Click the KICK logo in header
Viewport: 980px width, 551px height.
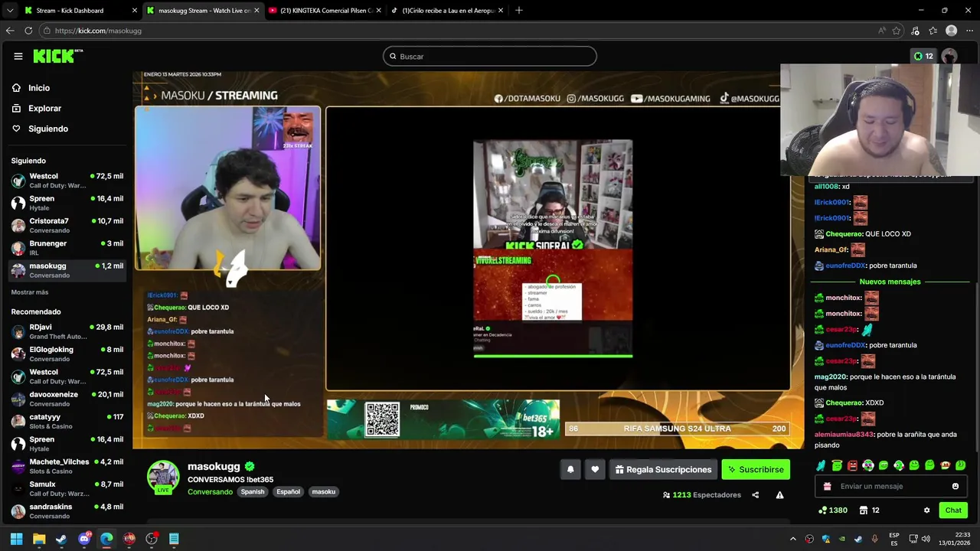click(x=57, y=56)
